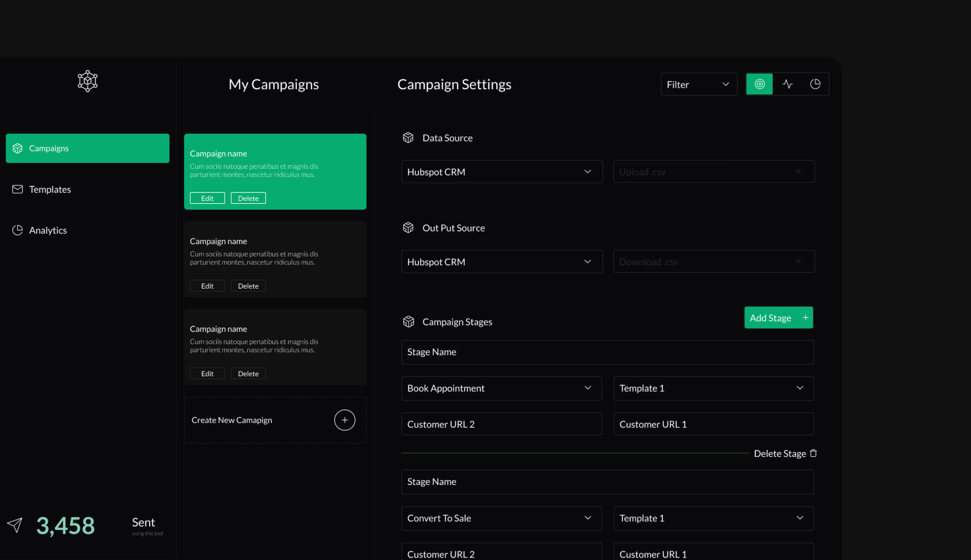This screenshot has height=560, width=971.
Task: Edit the highlighted campaign
Action: point(207,198)
